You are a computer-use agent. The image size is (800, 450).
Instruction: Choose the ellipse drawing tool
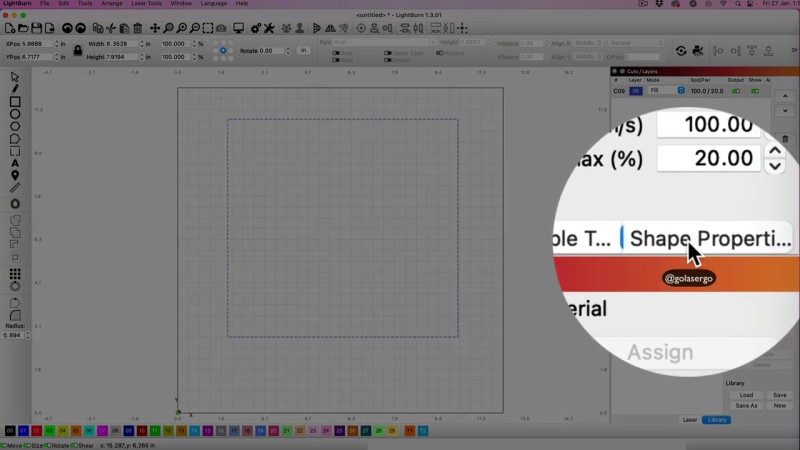coord(15,114)
